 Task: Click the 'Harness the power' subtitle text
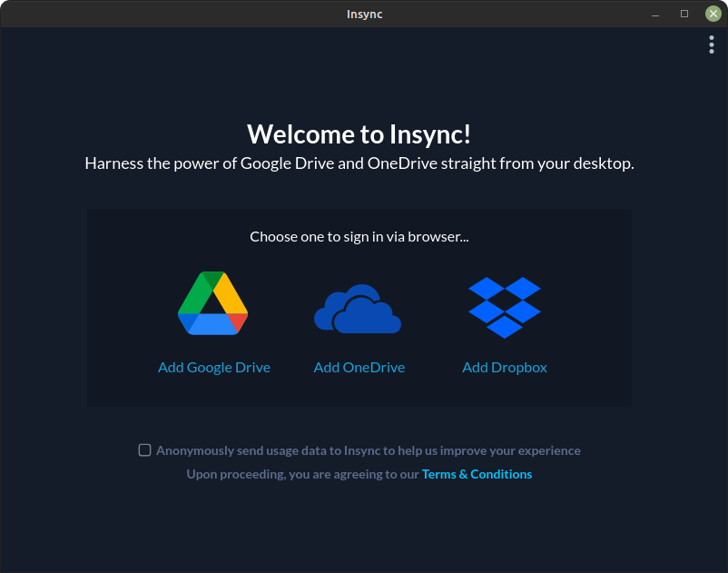pyautogui.click(x=359, y=164)
